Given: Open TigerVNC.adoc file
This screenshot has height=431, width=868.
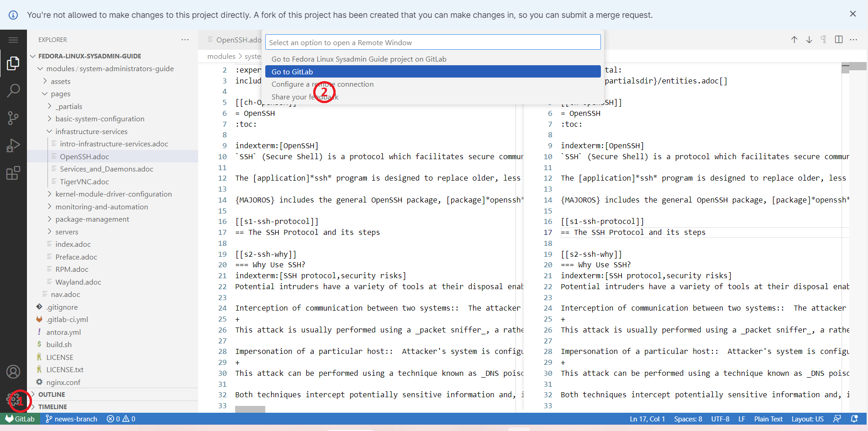Looking at the screenshot, I should [112, 182].
